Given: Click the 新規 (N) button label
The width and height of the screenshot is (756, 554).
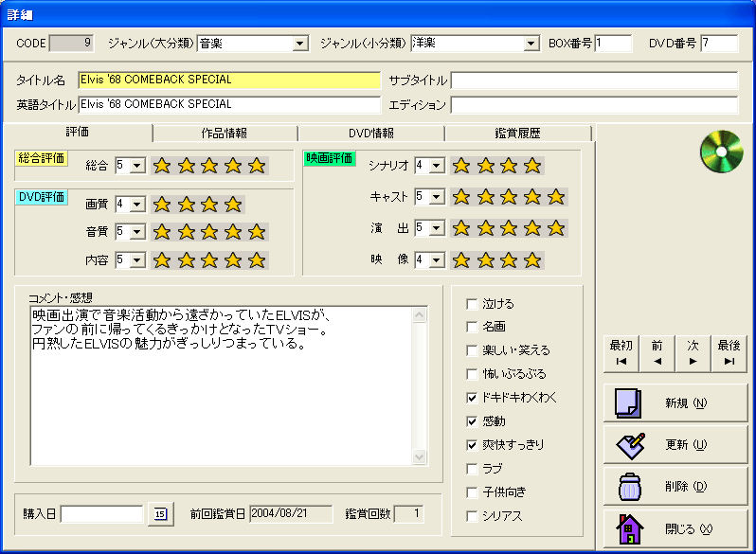Looking at the screenshot, I should coord(686,403).
